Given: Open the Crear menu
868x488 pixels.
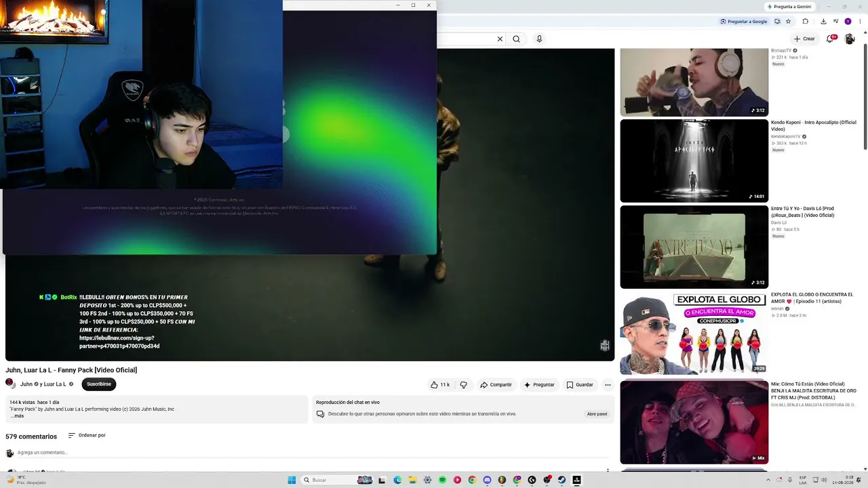Looking at the screenshot, I should coord(805,39).
